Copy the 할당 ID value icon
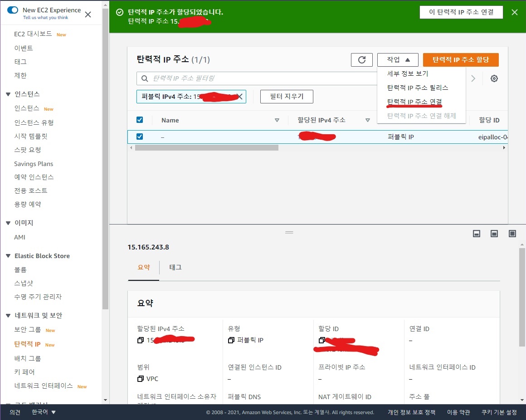The width and height of the screenshot is (526, 420). coord(321,340)
